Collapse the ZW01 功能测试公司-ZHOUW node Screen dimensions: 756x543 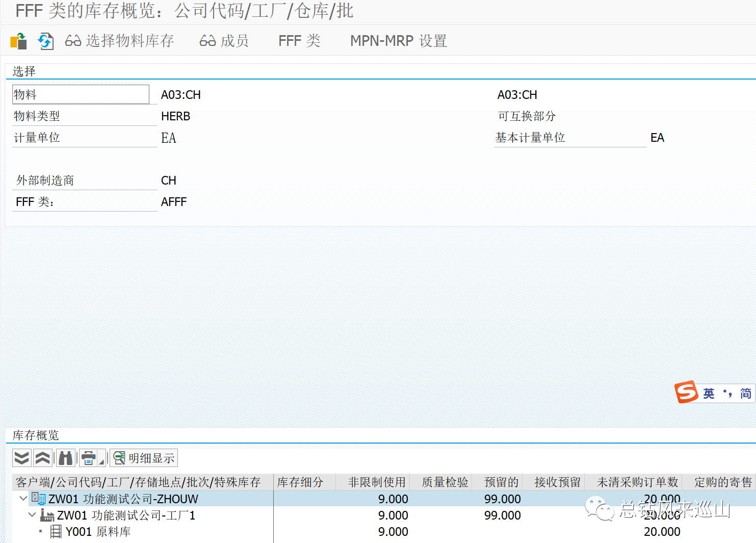coord(23,498)
